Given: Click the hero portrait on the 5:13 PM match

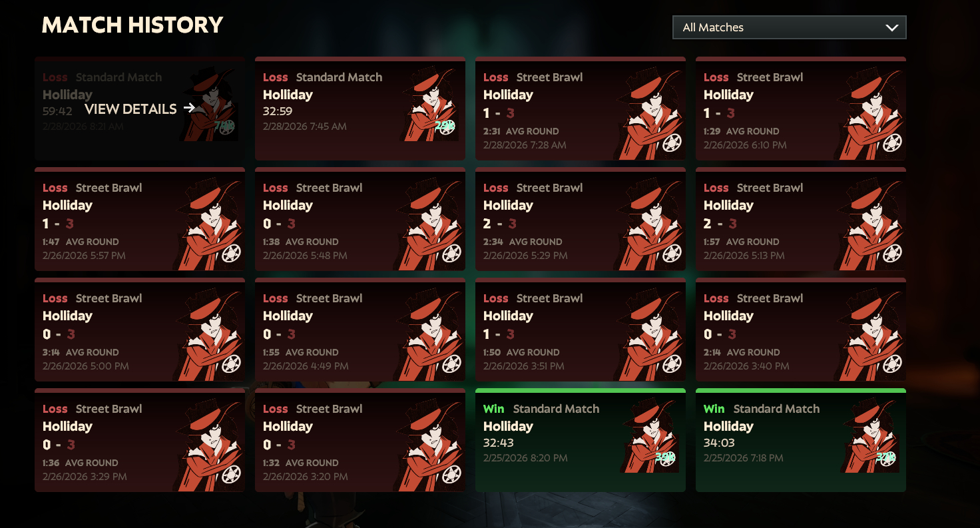Looking at the screenshot, I should [869, 224].
